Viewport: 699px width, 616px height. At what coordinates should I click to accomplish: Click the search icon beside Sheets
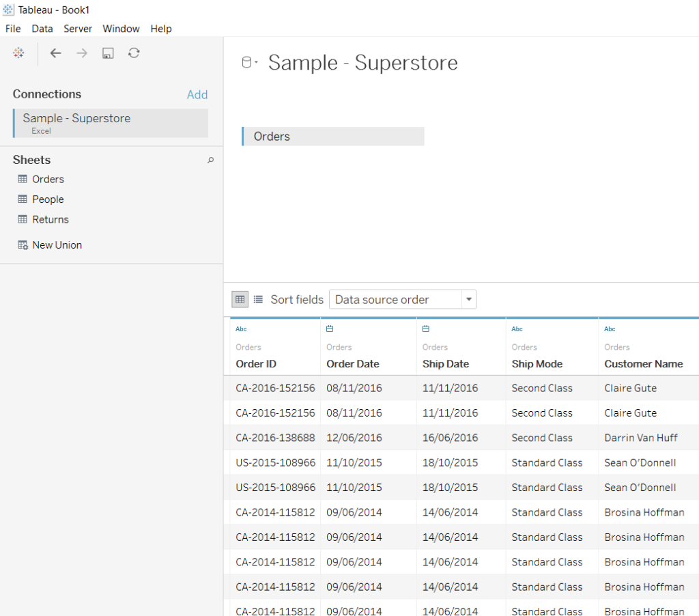click(210, 160)
